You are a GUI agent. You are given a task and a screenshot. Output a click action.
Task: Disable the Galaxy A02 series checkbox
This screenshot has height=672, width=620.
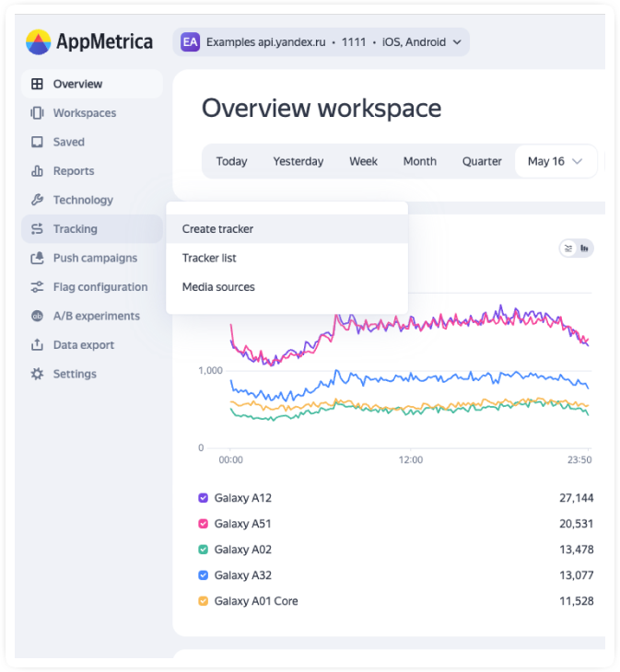[204, 550]
